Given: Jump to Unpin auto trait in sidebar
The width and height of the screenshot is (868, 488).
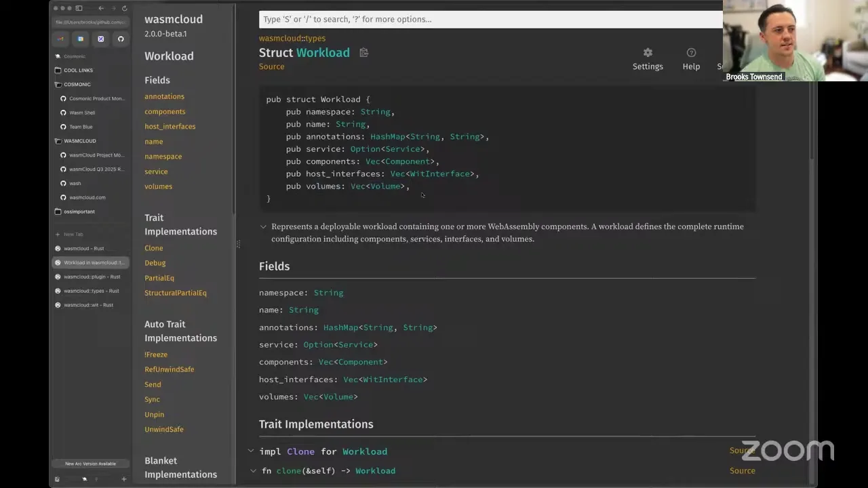Looking at the screenshot, I should click(x=154, y=414).
